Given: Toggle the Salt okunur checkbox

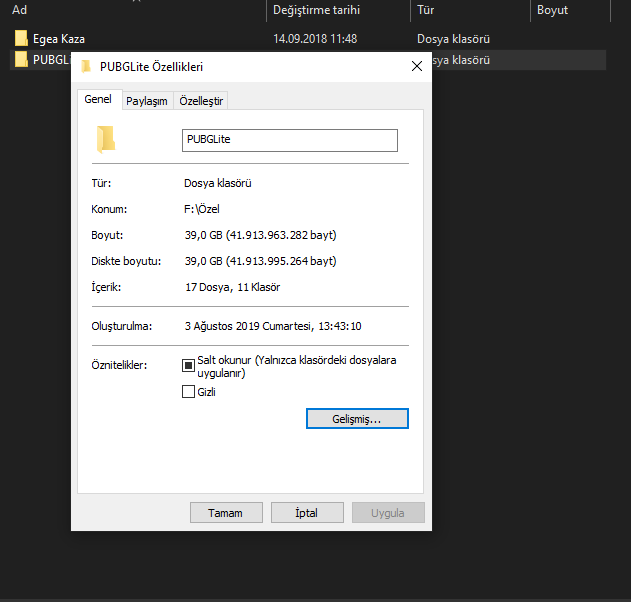Looking at the screenshot, I should tap(188, 365).
